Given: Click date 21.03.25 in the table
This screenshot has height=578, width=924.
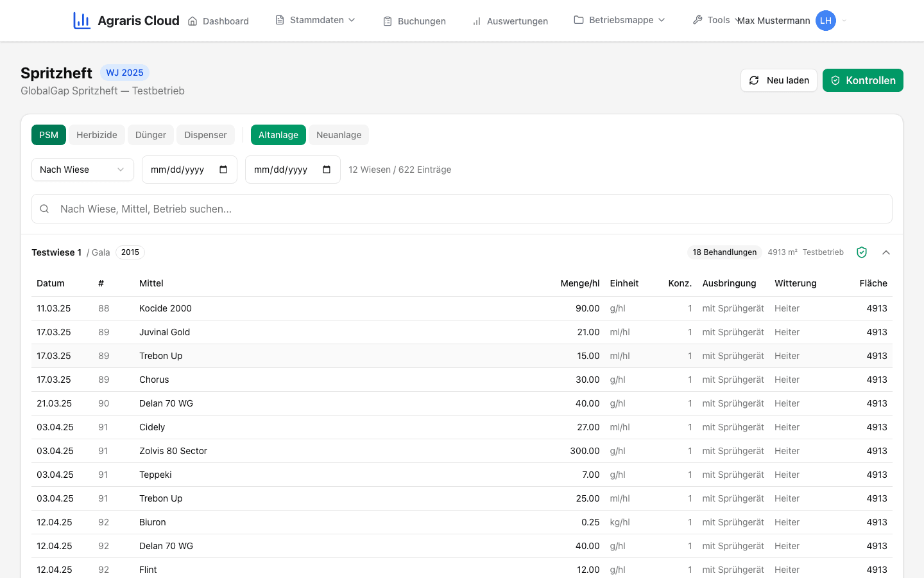Looking at the screenshot, I should pos(55,403).
